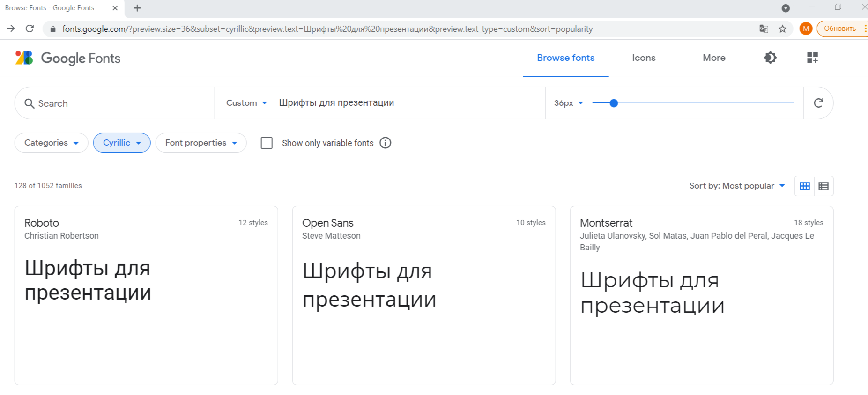868x395 pixels.
Task: Enable Show only variable fonts checkbox
Action: (267, 143)
